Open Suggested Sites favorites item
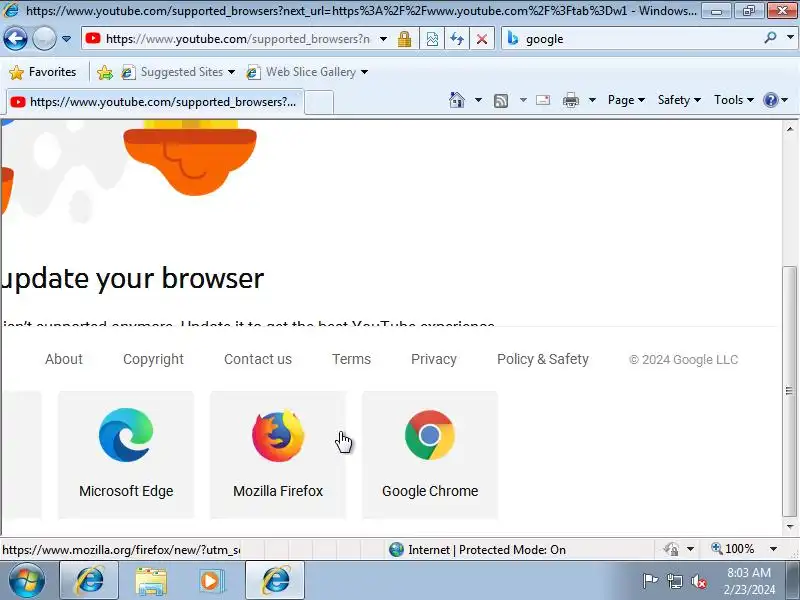The image size is (800, 600). coord(178,72)
